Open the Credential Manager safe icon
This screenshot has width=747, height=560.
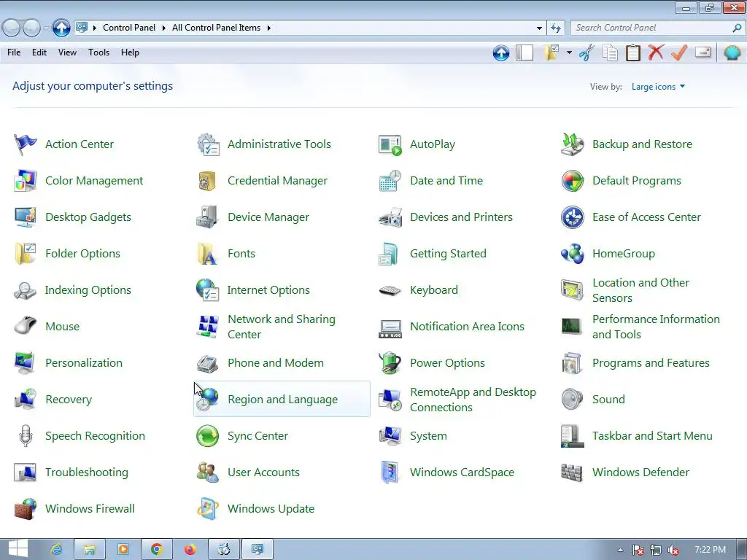[x=208, y=181]
